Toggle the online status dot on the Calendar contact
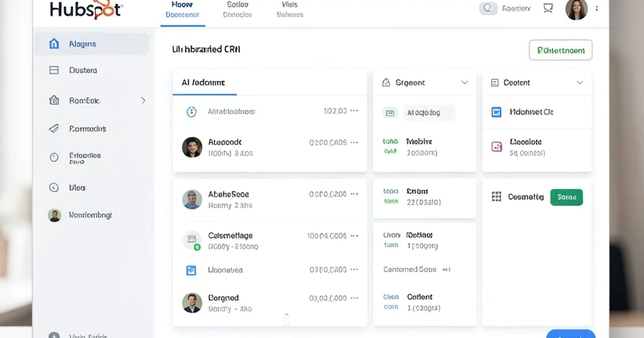 pos(197,246)
